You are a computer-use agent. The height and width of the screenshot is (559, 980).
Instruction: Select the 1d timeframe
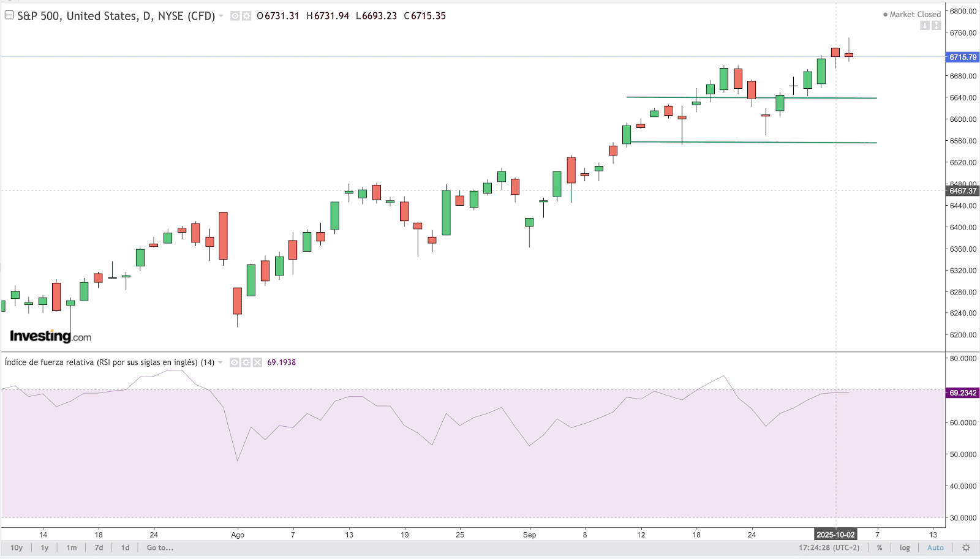(125, 548)
